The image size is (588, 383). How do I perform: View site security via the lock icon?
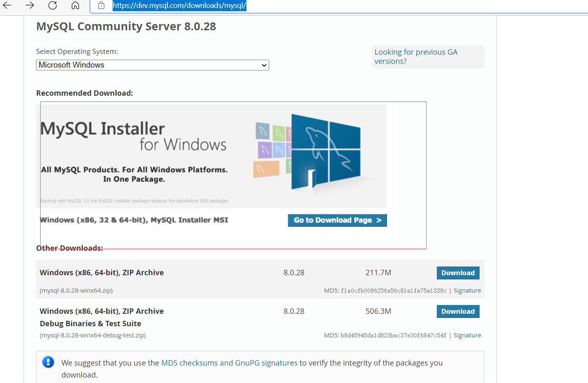(101, 5)
